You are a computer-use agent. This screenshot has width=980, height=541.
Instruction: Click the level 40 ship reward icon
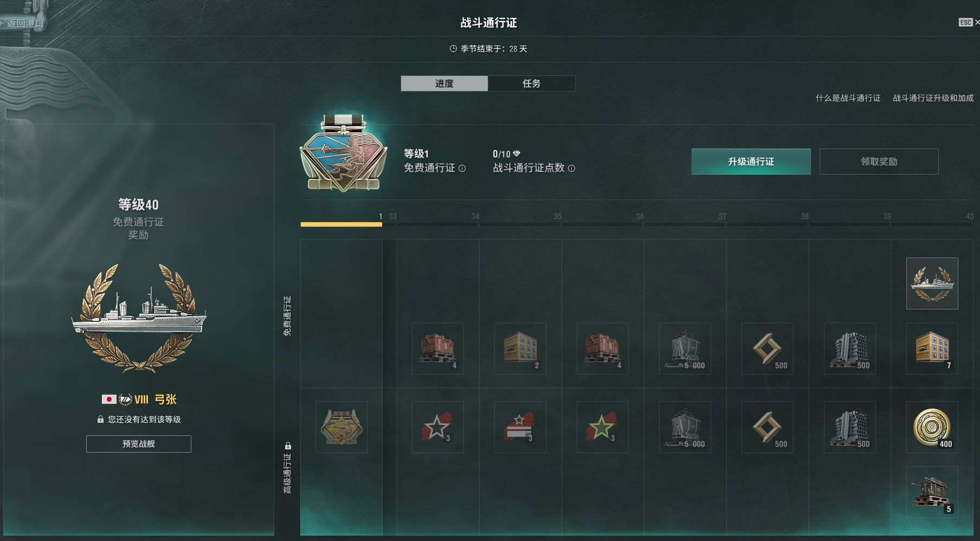click(932, 284)
